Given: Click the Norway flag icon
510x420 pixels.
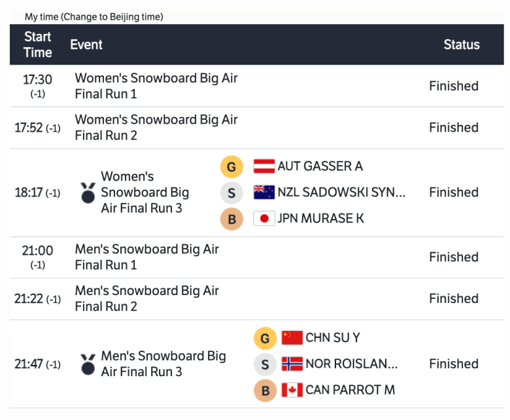Looking at the screenshot, I should tap(292, 364).
